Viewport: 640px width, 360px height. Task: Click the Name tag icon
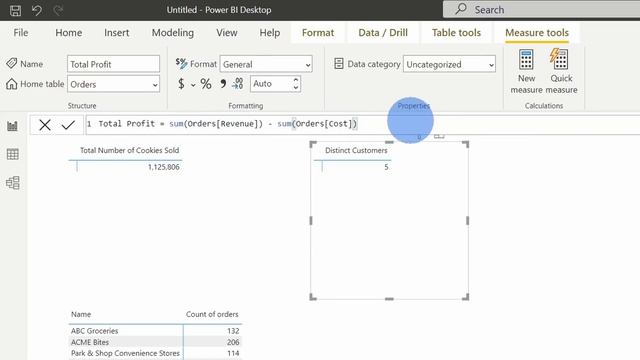(11, 63)
